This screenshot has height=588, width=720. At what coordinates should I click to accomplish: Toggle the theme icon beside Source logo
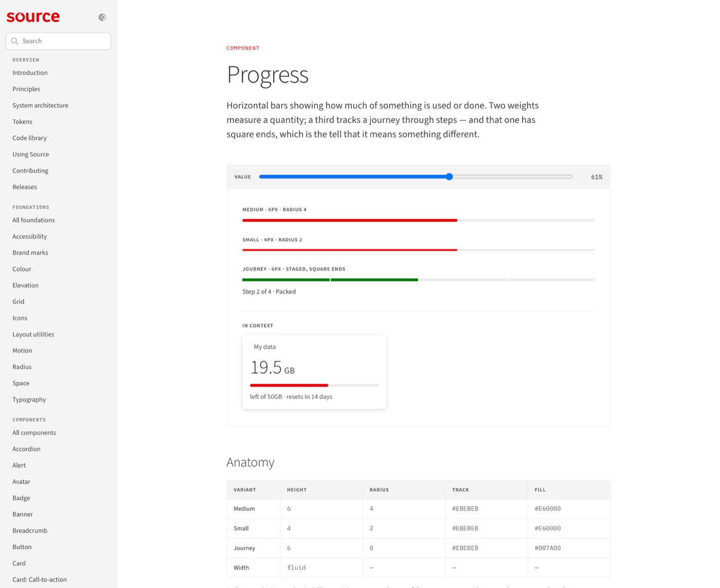(x=102, y=17)
